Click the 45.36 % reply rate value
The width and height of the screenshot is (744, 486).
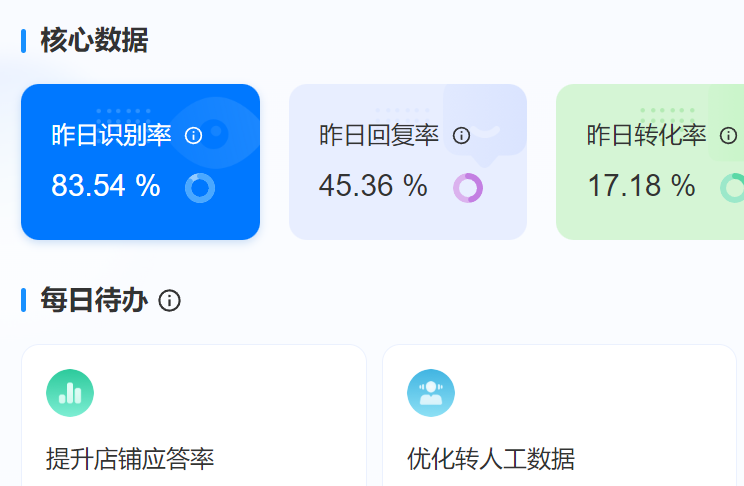(x=373, y=186)
